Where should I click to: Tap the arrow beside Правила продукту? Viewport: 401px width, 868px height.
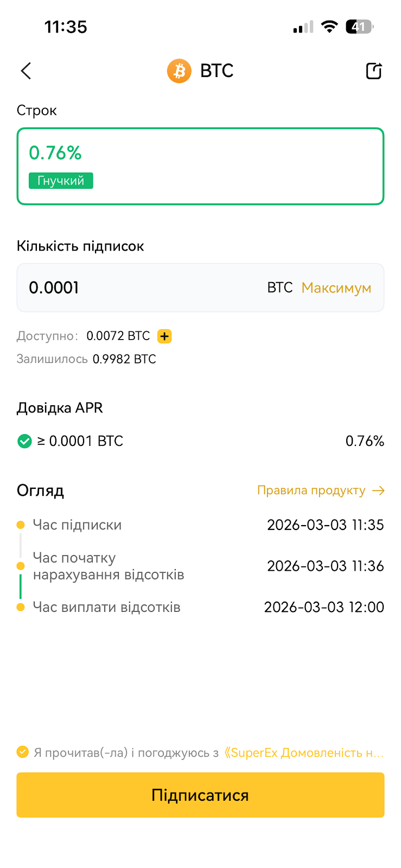click(x=378, y=490)
